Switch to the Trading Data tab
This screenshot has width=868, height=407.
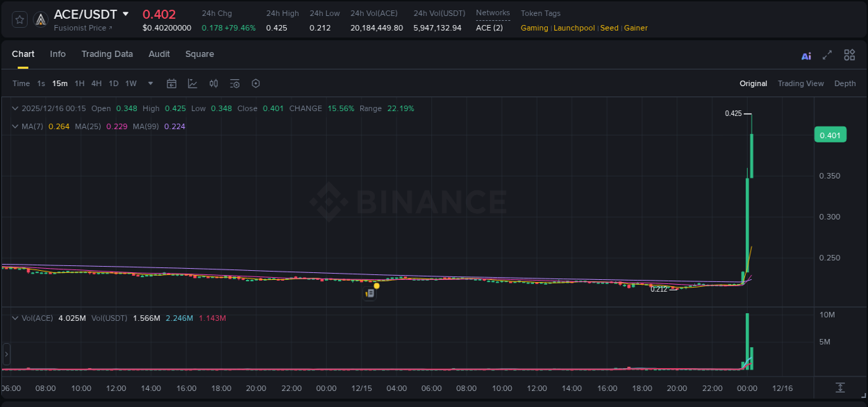(x=107, y=54)
